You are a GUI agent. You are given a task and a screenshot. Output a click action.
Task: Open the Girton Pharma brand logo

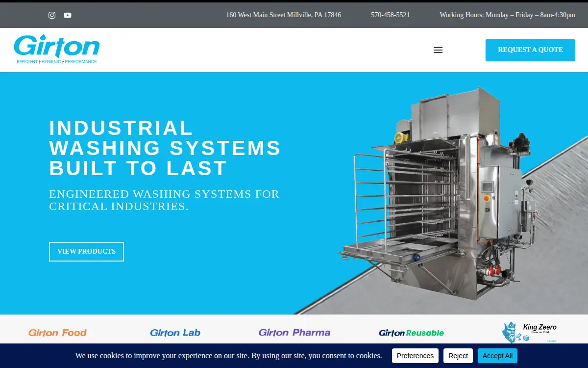tap(294, 333)
